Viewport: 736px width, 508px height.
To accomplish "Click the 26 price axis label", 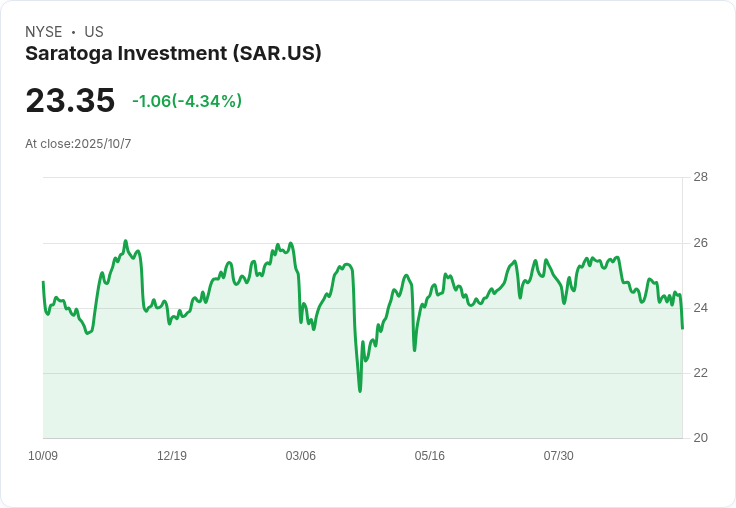I will click(701, 243).
